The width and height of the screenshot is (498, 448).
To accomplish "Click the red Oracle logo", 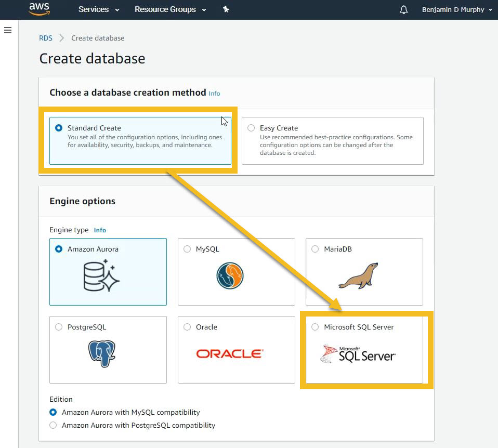I will 230,354.
